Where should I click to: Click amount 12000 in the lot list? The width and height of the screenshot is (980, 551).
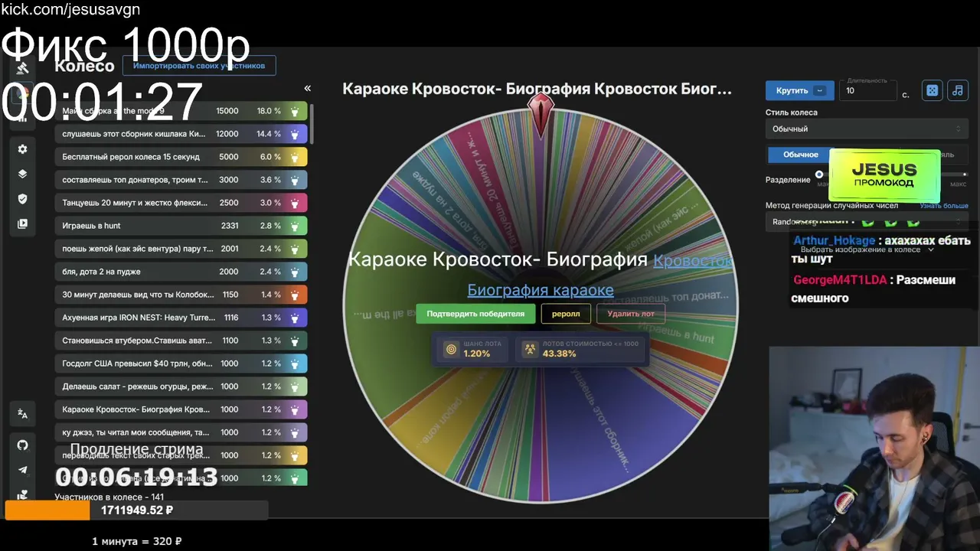(227, 134)
